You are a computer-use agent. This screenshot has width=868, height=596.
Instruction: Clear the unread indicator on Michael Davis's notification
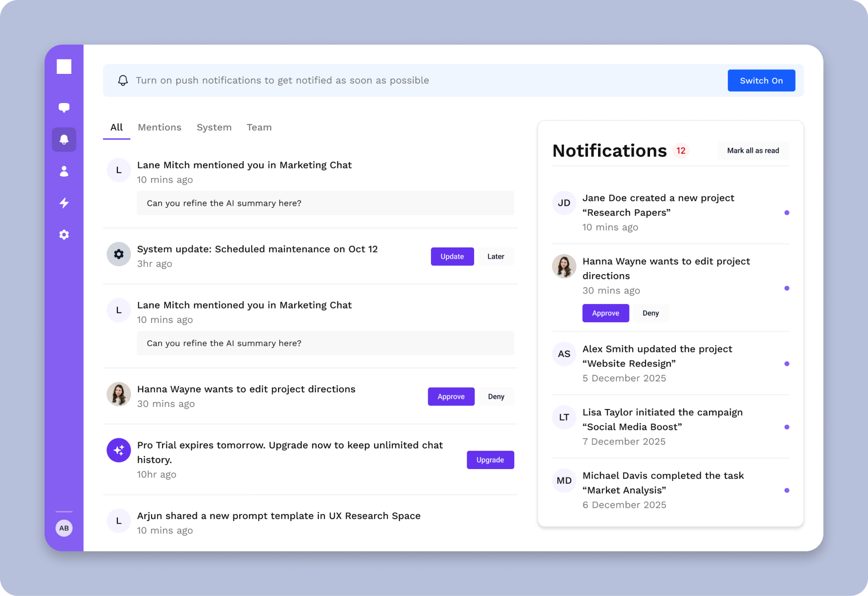pos(787,490)
